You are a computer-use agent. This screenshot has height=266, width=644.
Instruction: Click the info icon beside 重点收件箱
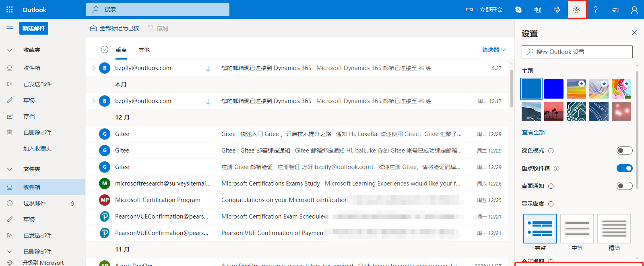557,169
